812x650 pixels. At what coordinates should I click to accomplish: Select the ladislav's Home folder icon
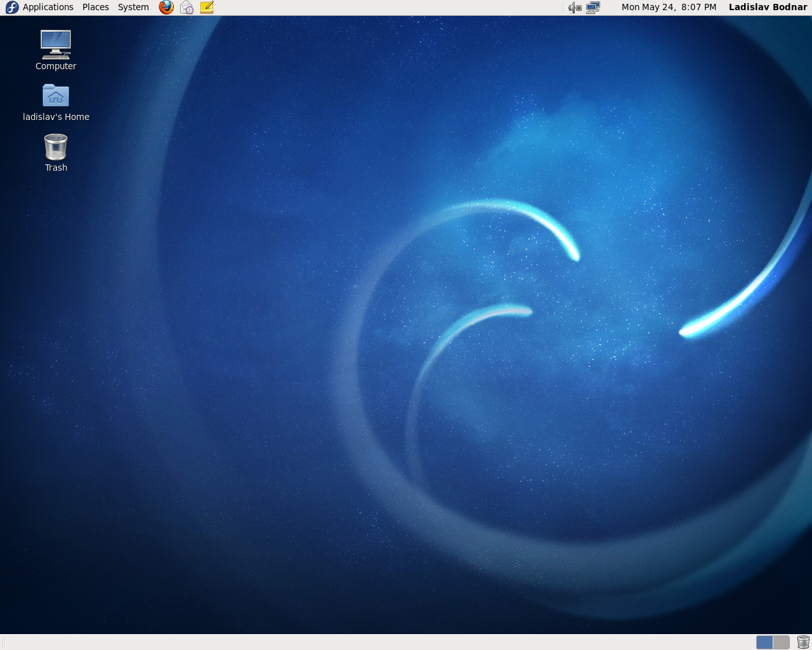[56, 102]
